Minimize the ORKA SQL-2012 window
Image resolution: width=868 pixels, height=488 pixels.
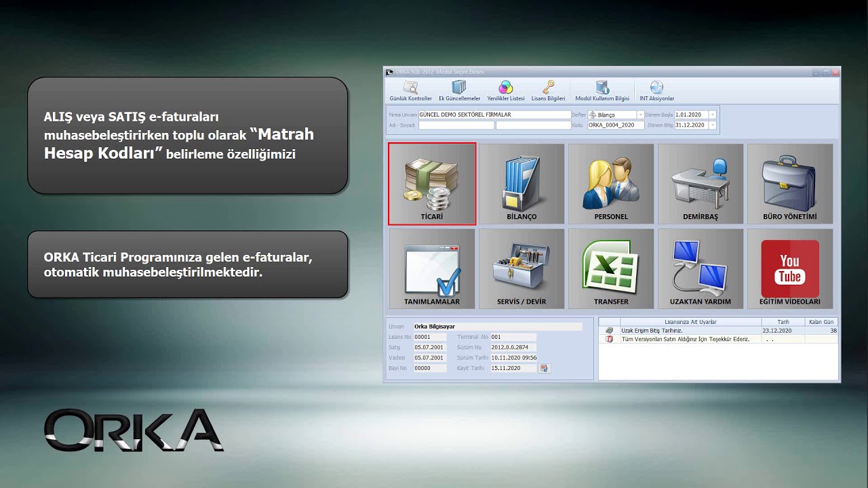(816, 72)
